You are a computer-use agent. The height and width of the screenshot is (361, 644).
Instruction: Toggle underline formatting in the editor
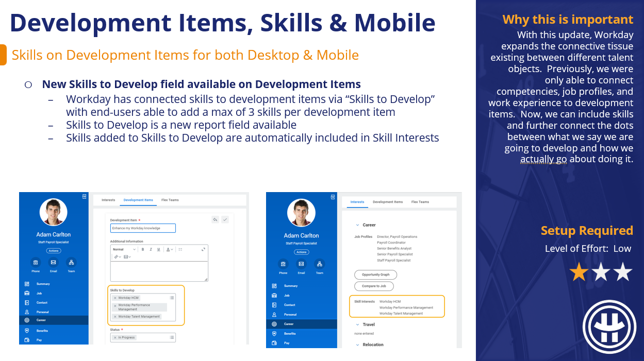tap(158, 249)
